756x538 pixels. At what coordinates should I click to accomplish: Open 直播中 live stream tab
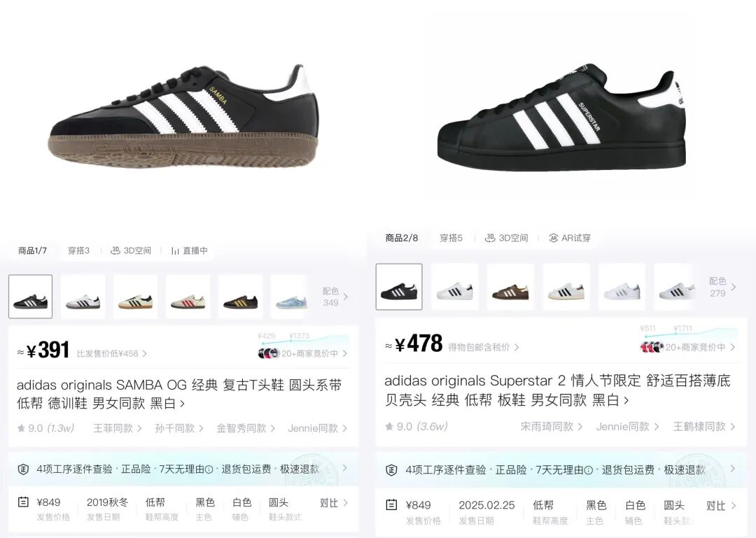189,250
